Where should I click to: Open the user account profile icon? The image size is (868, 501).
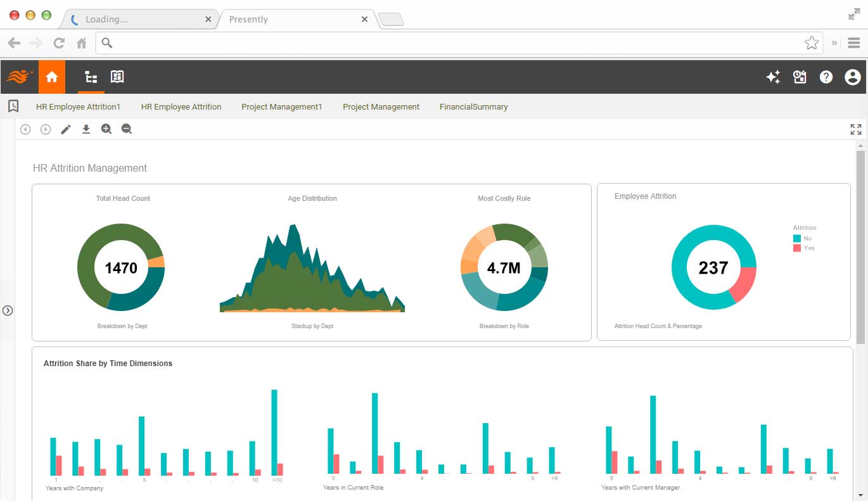(x=853, y=77)
